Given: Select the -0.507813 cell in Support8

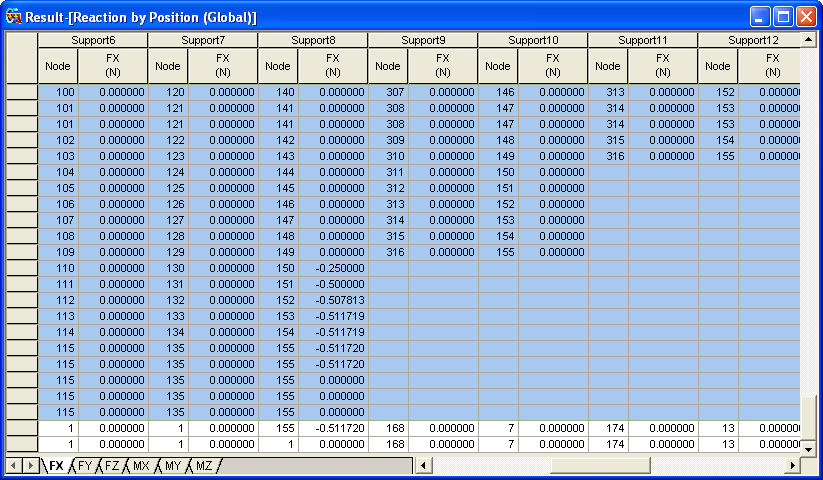Looking at the screenshot, I should [332, 300].
